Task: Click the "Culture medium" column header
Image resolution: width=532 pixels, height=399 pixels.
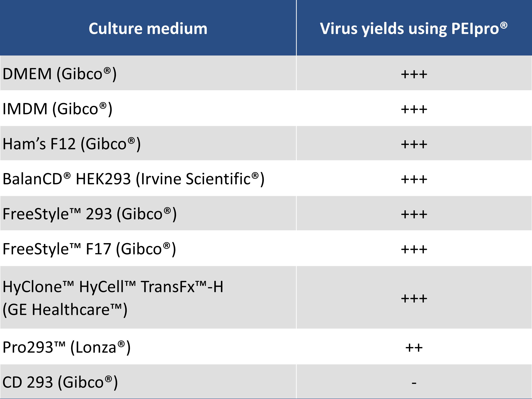Action: [x=148, y=28]
